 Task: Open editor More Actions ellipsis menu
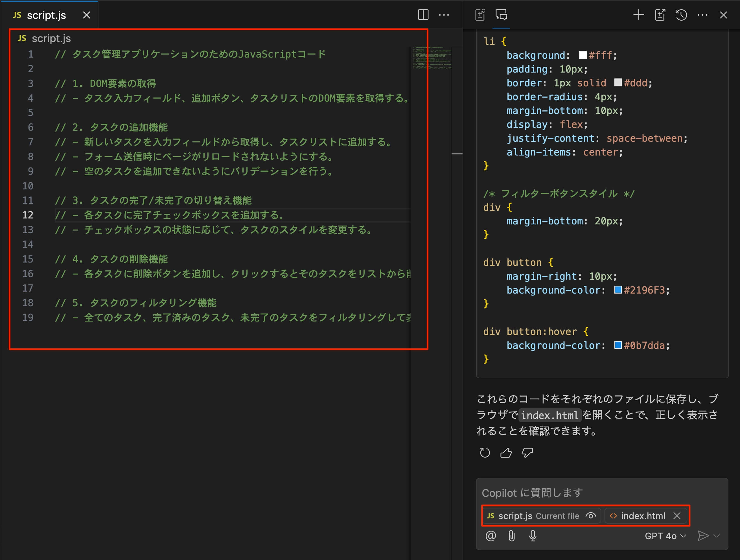pyautogui.click(x=444, y=15)
